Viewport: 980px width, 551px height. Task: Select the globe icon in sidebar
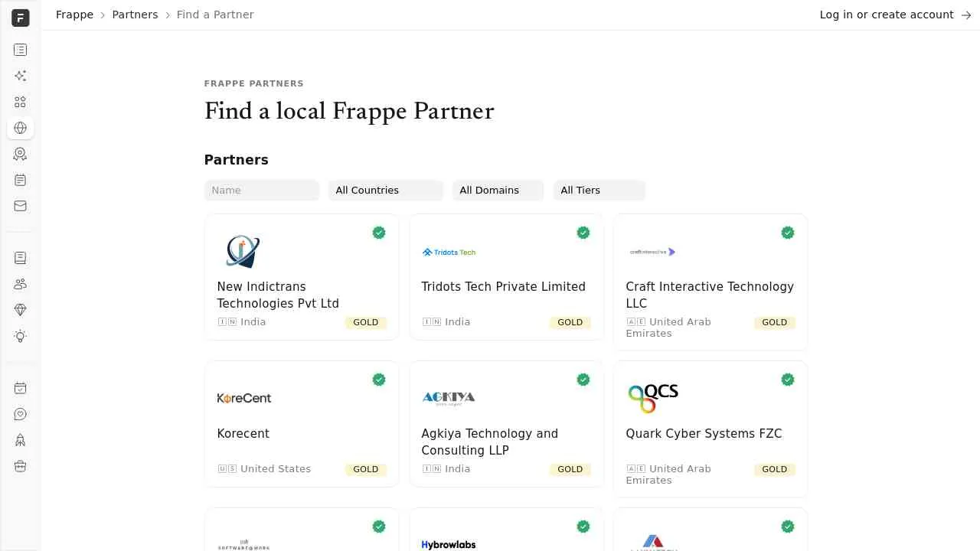(x=21, y=128)
